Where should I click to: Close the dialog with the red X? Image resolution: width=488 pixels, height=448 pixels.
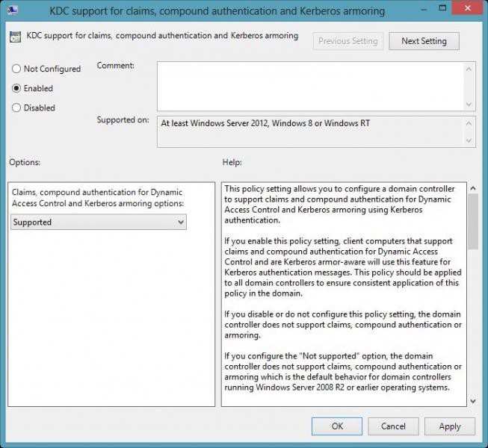click(x=468, y=8)
